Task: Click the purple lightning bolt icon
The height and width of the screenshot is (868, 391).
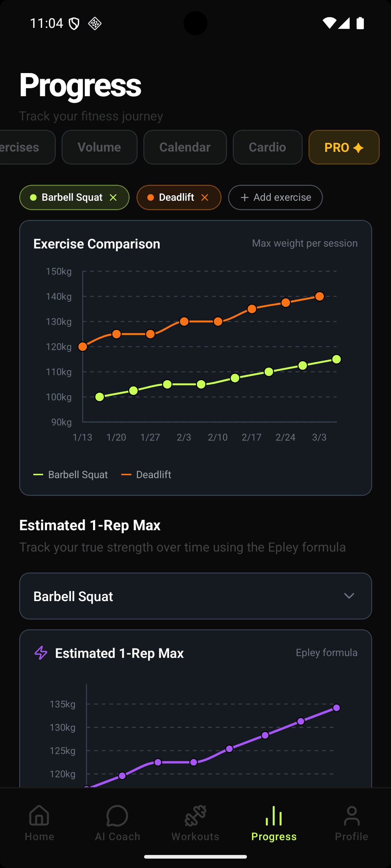Action: [41, 653]
